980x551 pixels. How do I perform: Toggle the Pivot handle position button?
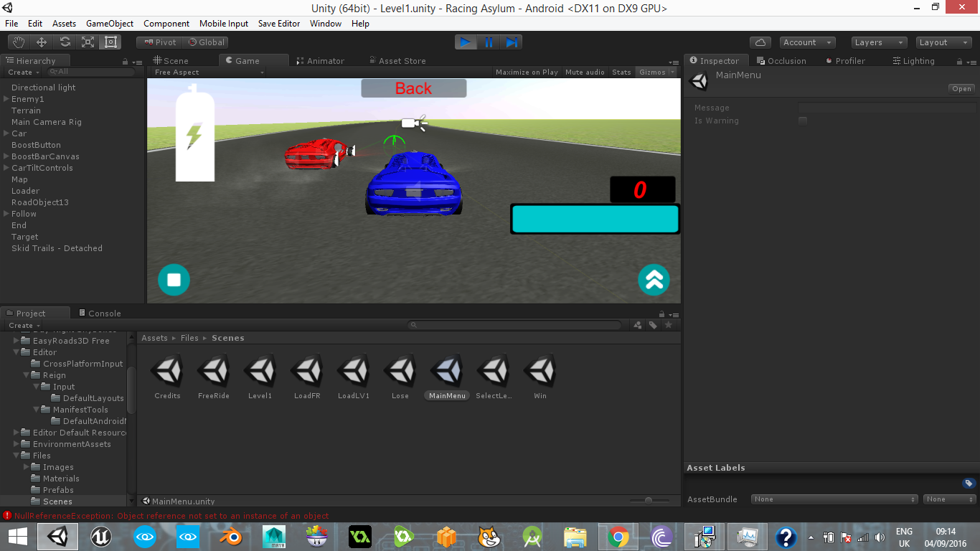(159, 42)
